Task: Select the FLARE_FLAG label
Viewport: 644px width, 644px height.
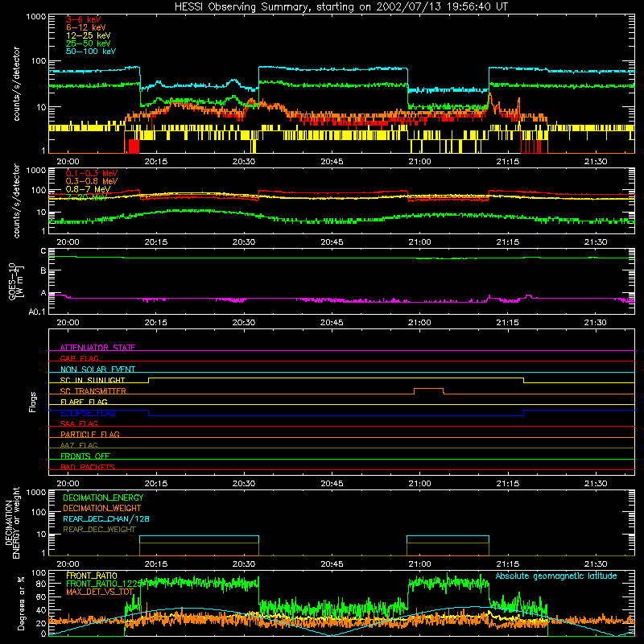Action: [84, 402]
